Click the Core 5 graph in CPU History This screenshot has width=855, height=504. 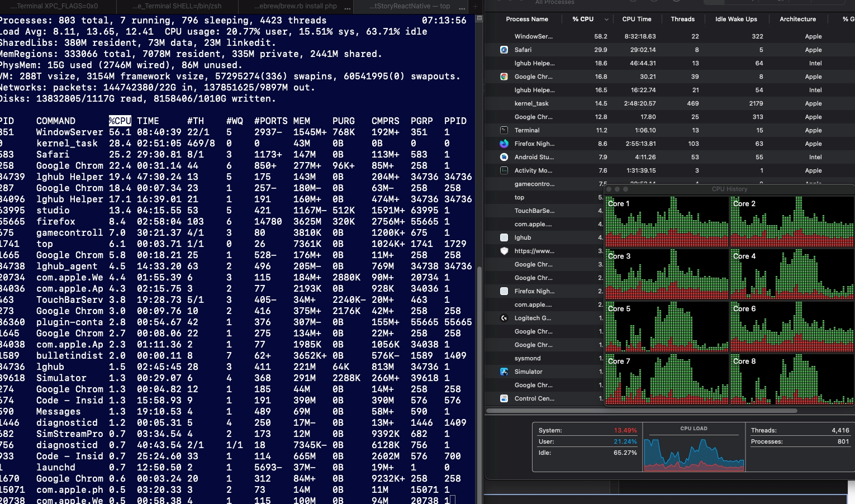(667, 326)
